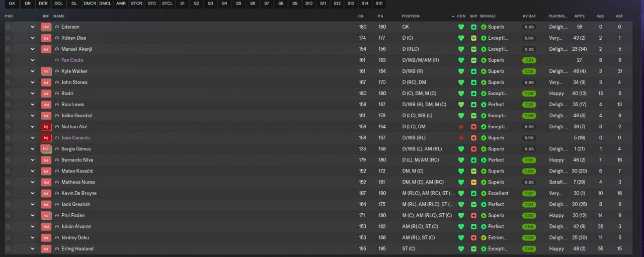Select the S15 substitute tab
Viewport: 644px width, 257px height.
click(378, 4)
